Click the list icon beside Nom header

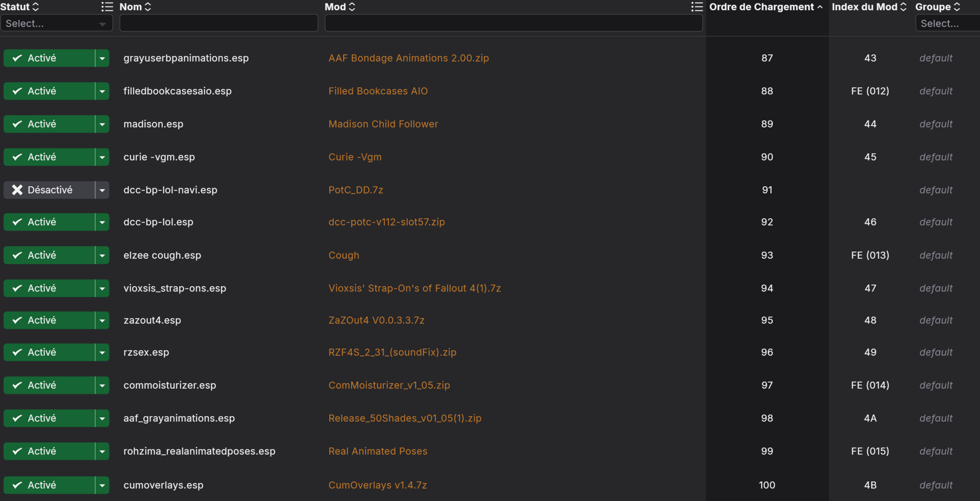(107, 7)
